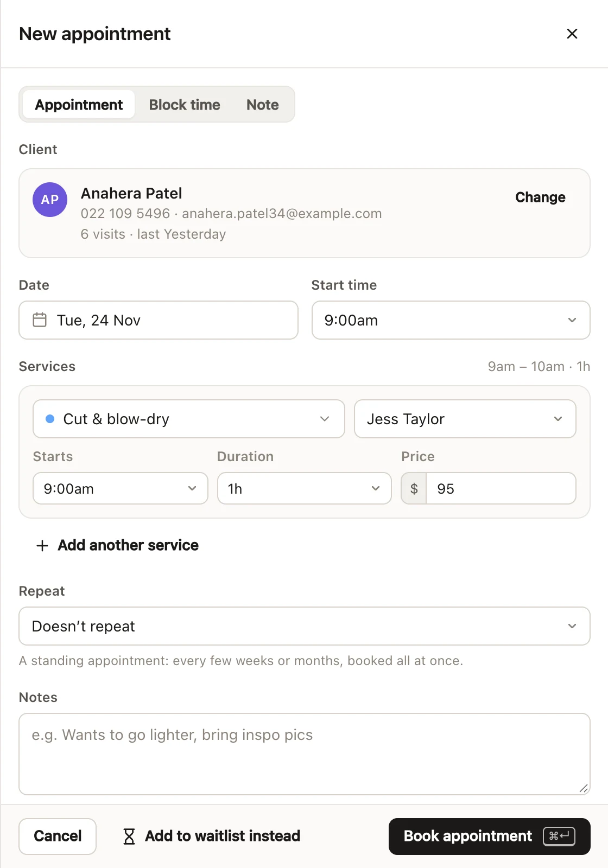Click the phone number 022 109 5496
The image size is (608, 868).
pyautogui.click(x=125, y=214)
